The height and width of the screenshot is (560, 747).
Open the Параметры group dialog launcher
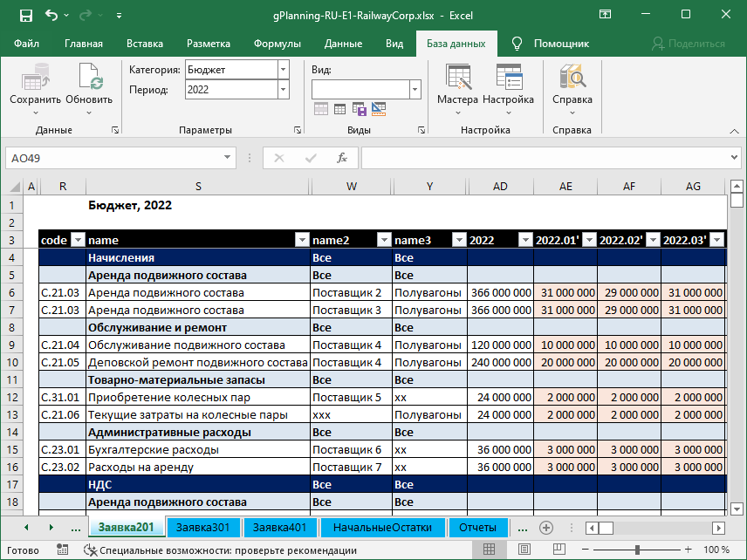(x=298, y=130)
